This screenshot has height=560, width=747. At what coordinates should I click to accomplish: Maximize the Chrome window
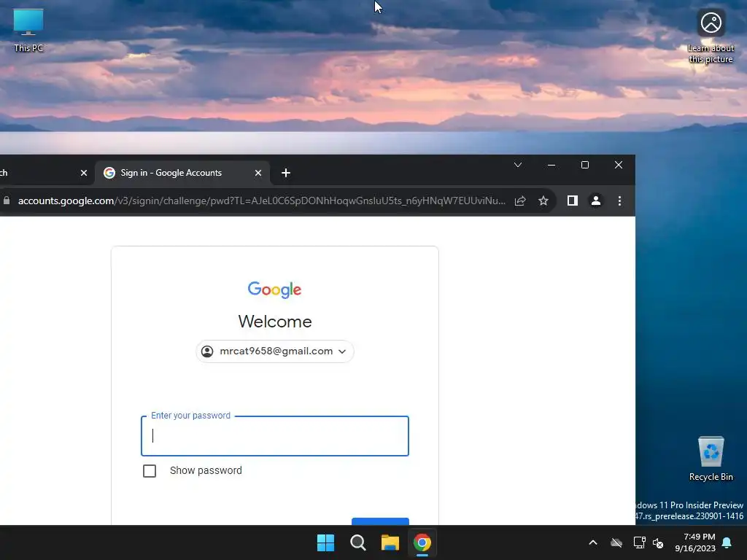(585, 165)
